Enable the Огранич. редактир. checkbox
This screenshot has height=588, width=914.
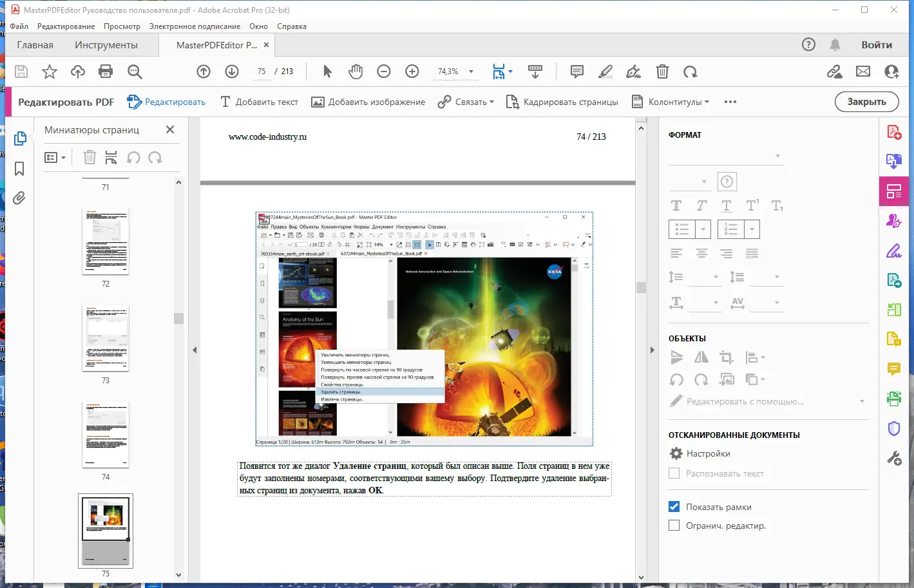coord(674,526)
